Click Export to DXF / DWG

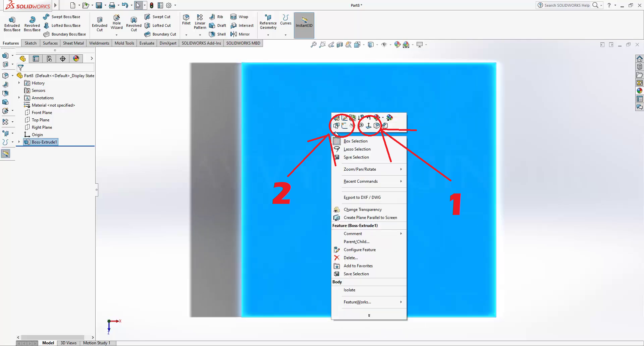click(x=362, y=197)
